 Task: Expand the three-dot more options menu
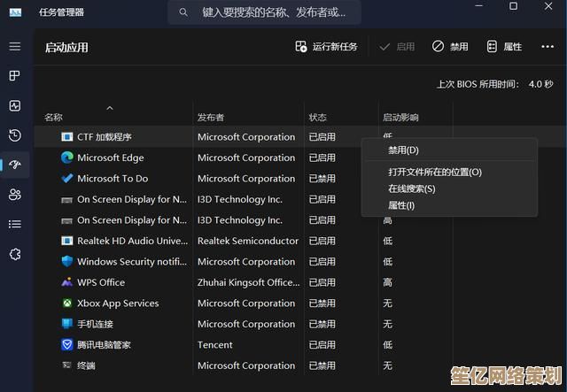[x=548, y=47]
